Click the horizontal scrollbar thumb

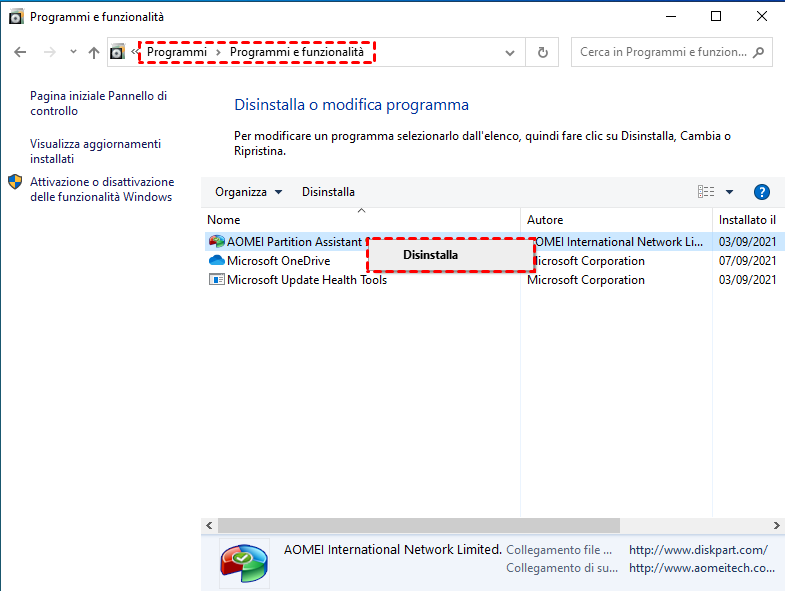tap(419, 525)
